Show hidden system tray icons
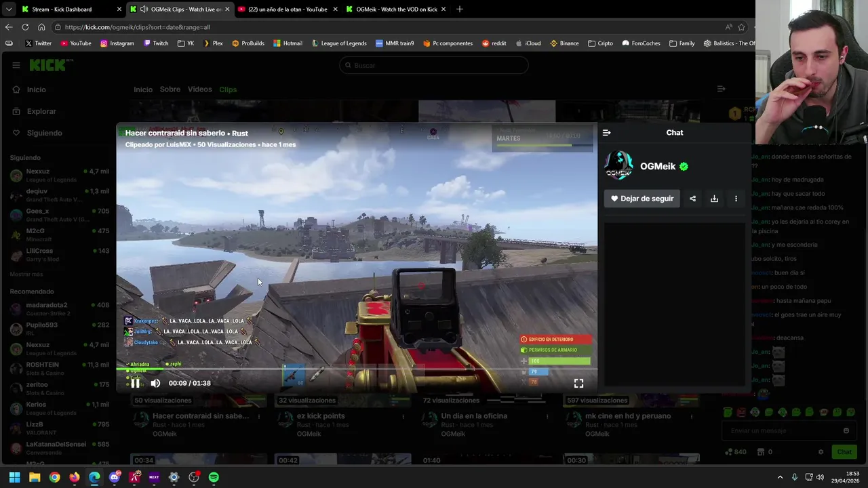The width and height of the screenshot is (868, 488). point(780,477)
